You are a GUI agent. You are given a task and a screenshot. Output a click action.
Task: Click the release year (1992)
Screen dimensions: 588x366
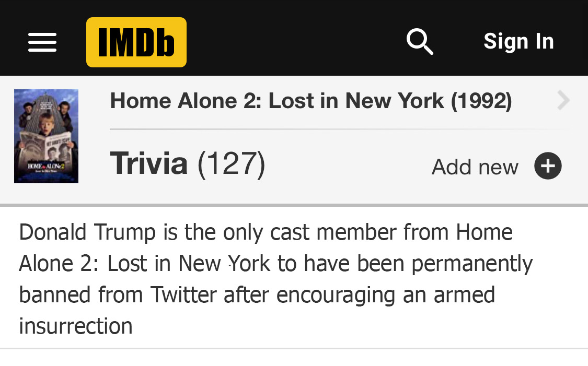(x=481, y=101)
